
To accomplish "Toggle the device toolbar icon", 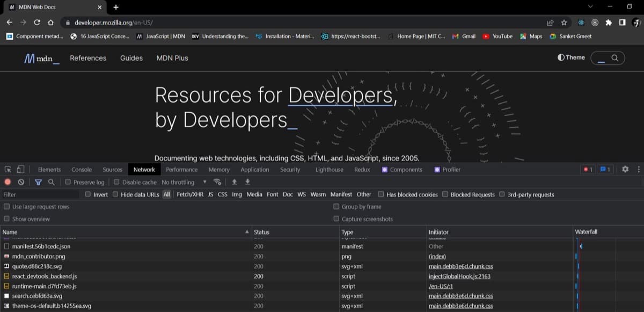I will (x=20, y=169).
